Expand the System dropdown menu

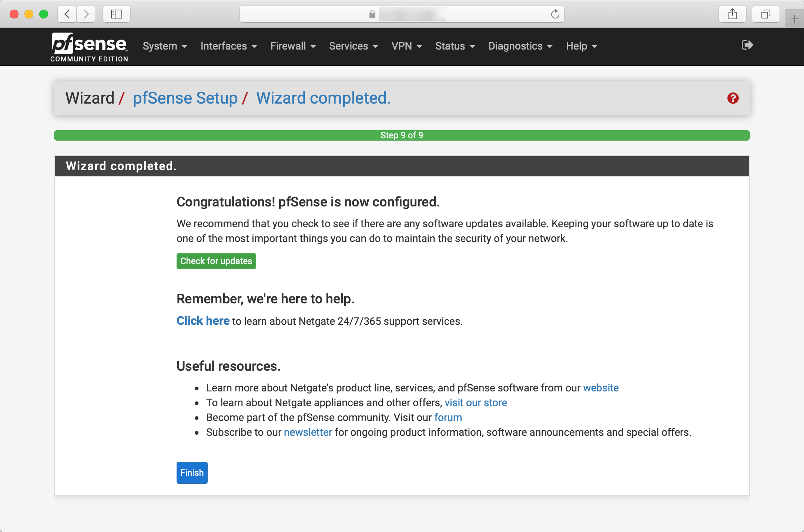tap(165, 46)
